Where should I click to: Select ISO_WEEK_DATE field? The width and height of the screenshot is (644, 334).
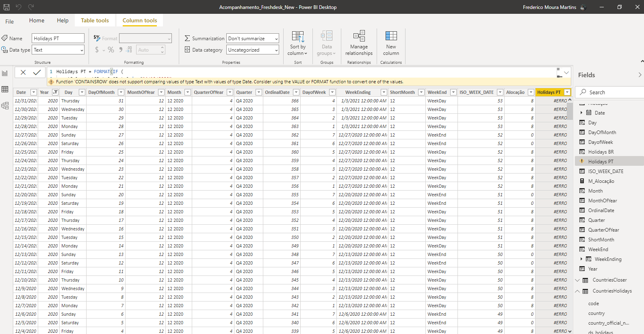tap(605, 171)
